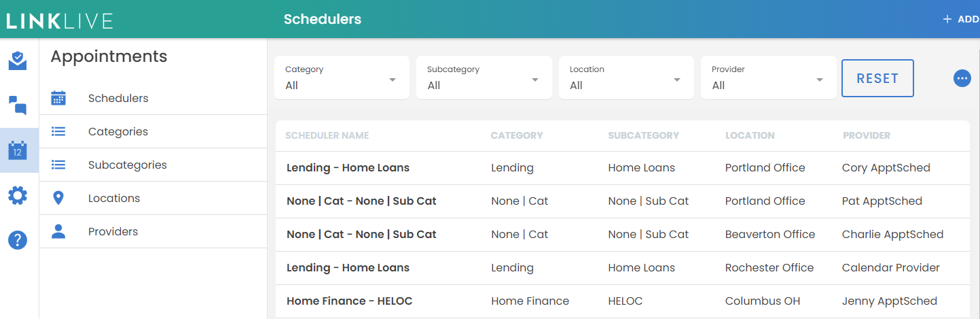Open the Provider filter dropdown
Screen dimensions: 980x319
pos(768,78)
